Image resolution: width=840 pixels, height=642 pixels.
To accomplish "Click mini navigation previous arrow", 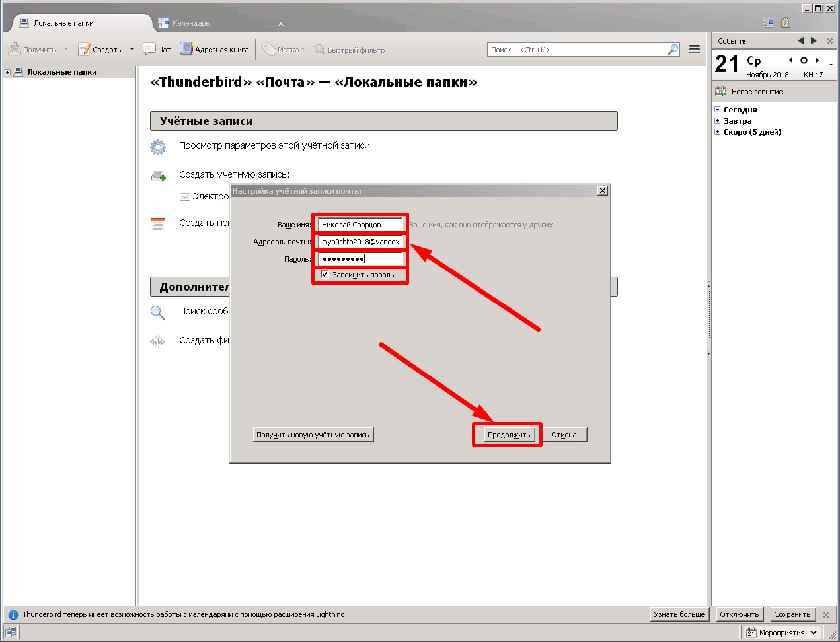I will coord(790,60).
